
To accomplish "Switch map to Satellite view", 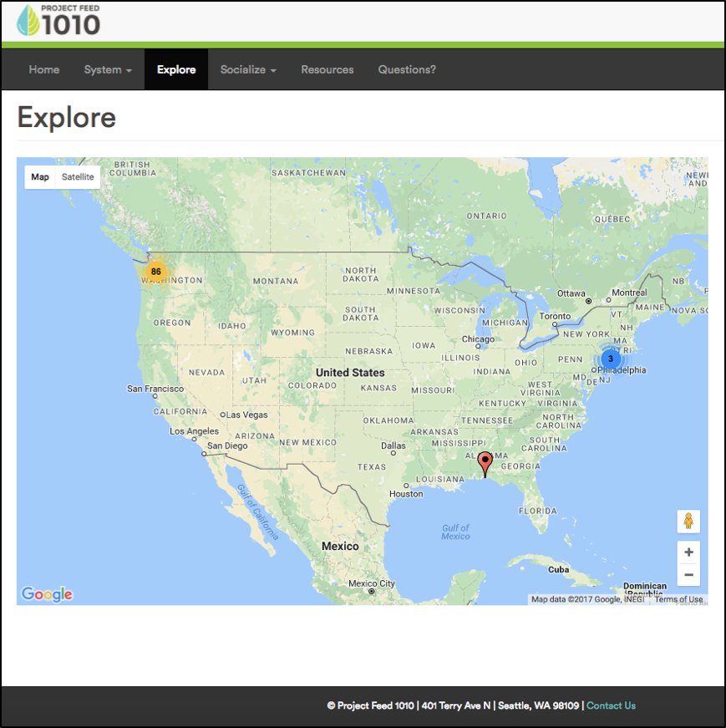I will (x=78, y=177).
